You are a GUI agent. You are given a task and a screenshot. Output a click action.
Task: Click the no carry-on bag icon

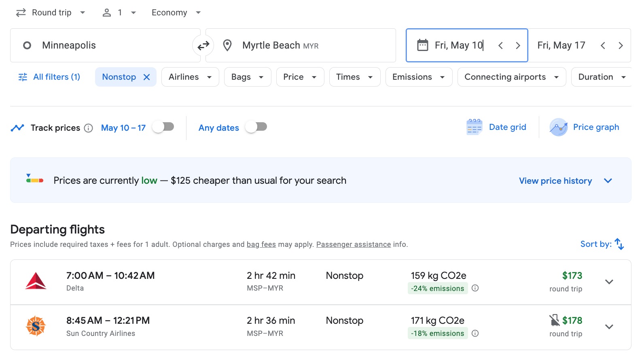coord(554,320)
